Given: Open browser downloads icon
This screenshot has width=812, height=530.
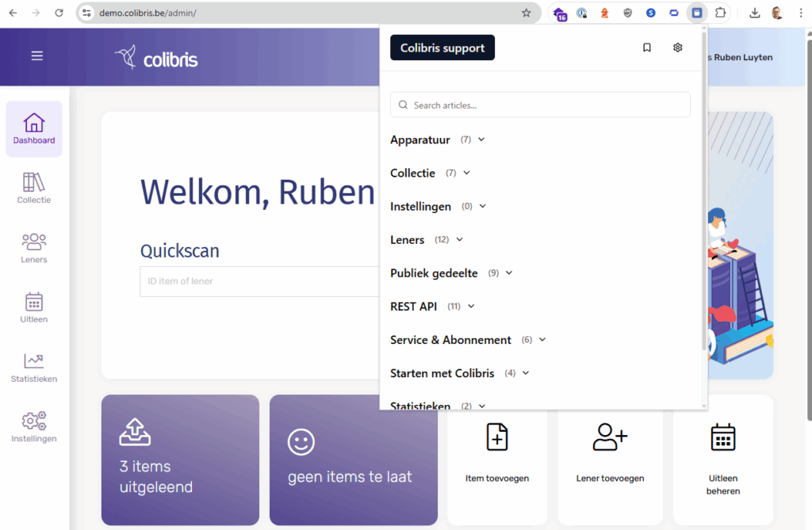Looking at the screenshot, I should coord(755,13).
